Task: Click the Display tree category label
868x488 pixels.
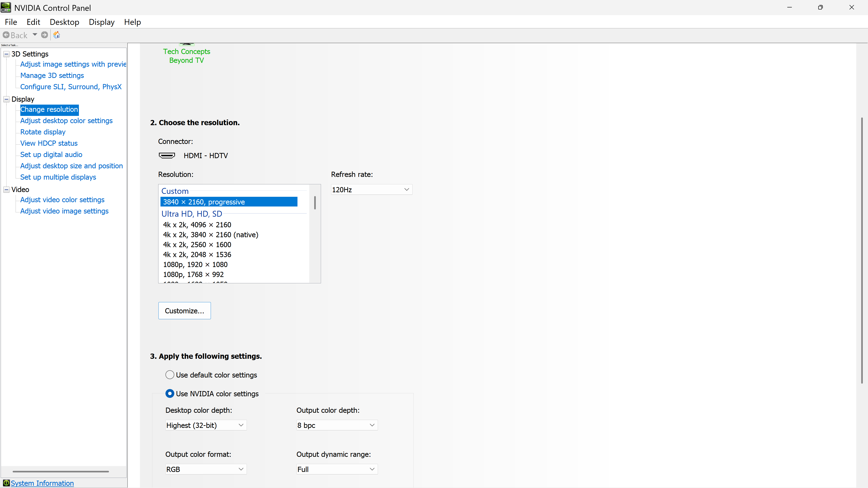Action: click(23, 99)
